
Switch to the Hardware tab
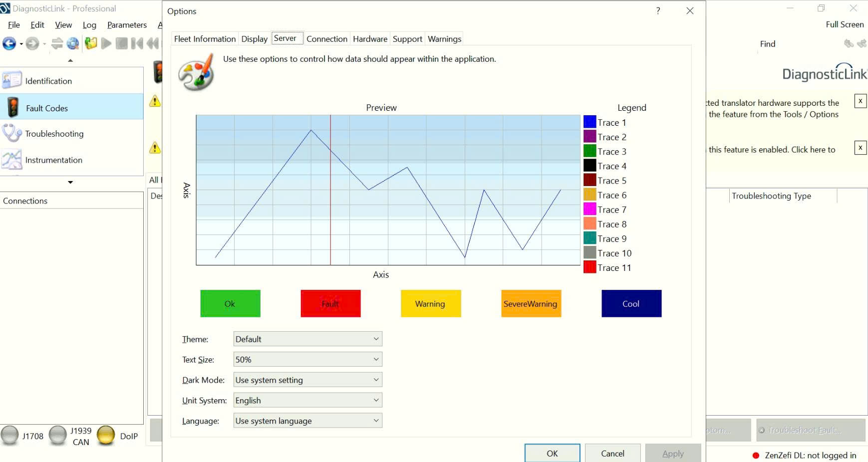(370, 39)
